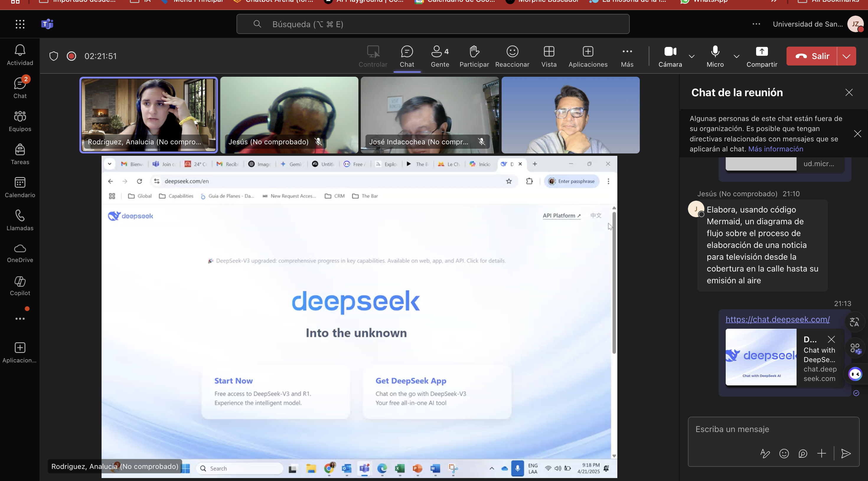The height and width of the screenshot is (481, 868).
Task: Switch to the Le Chat tab in shared browser
Action: pos(449,164)
